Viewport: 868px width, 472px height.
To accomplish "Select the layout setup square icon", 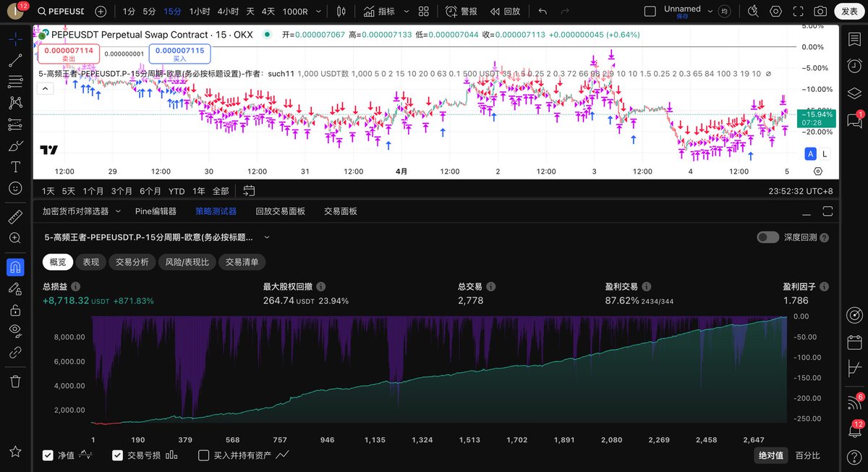I will 650,12.
